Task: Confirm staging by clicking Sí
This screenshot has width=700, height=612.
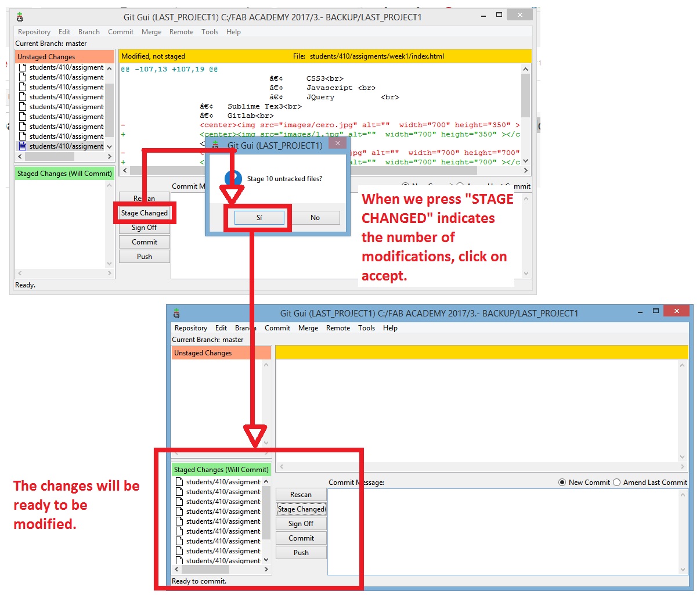Action: point(259,218)
